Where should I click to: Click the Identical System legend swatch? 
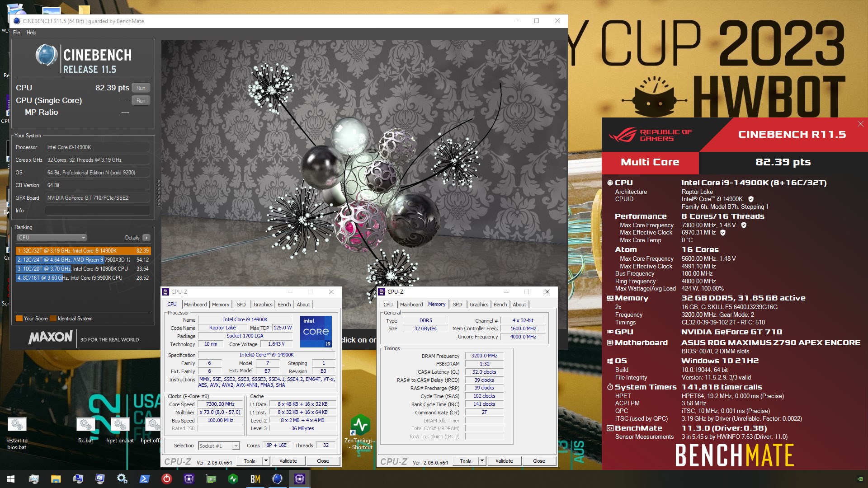click(53, 319)
